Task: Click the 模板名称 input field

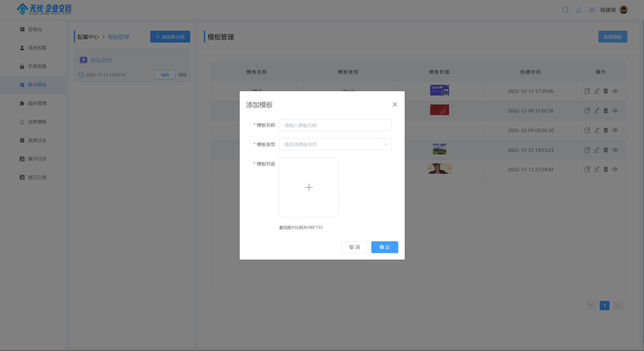Action: [335, 125]
